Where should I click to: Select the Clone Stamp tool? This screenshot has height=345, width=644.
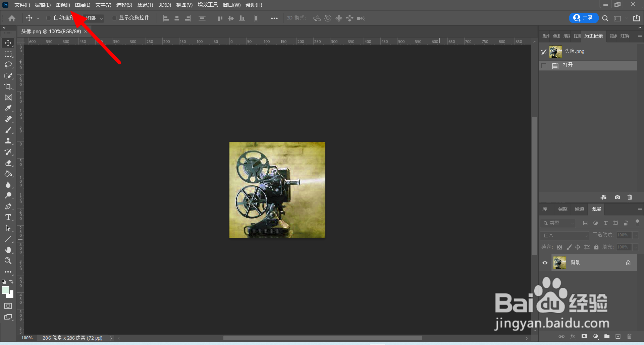[8, 141]
